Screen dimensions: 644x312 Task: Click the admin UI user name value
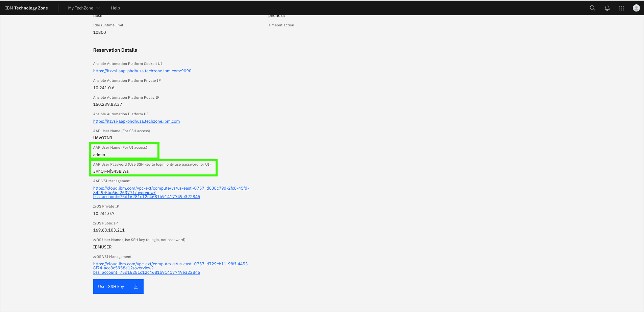click(x=99, y=155)
